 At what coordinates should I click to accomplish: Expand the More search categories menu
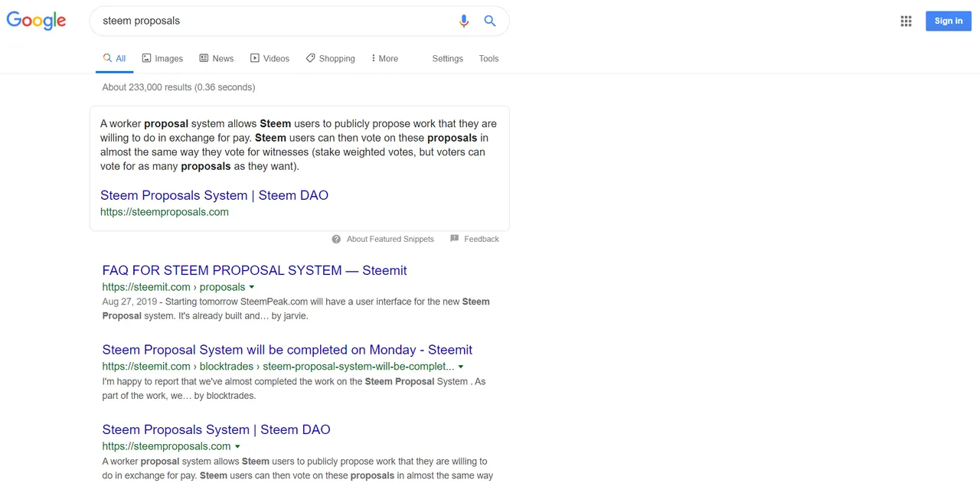(385, 58)
